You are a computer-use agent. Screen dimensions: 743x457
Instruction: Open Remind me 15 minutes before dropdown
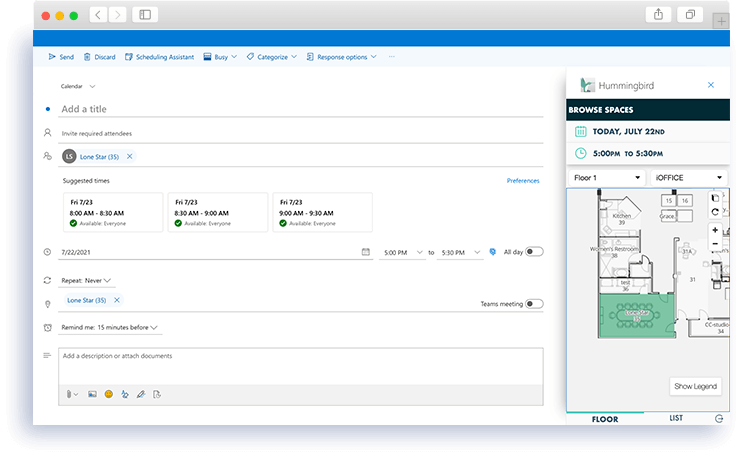(x=109, y=328)
